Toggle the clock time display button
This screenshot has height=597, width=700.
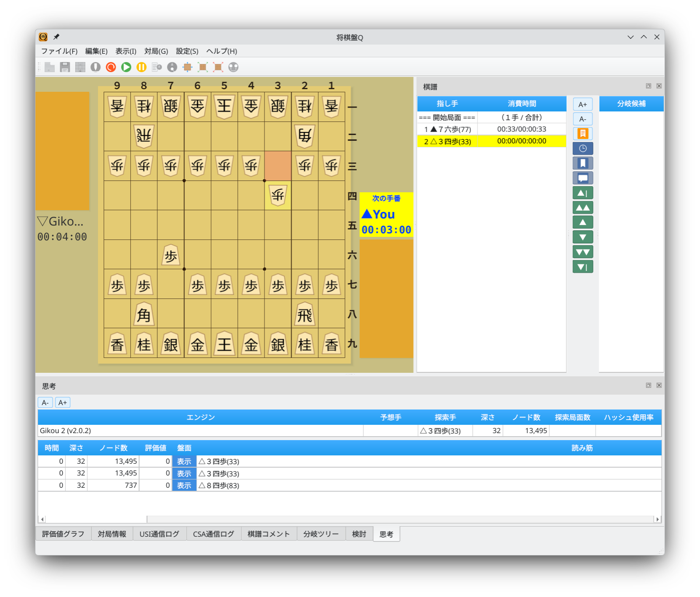pyautogui.click(x=582, y=149)
